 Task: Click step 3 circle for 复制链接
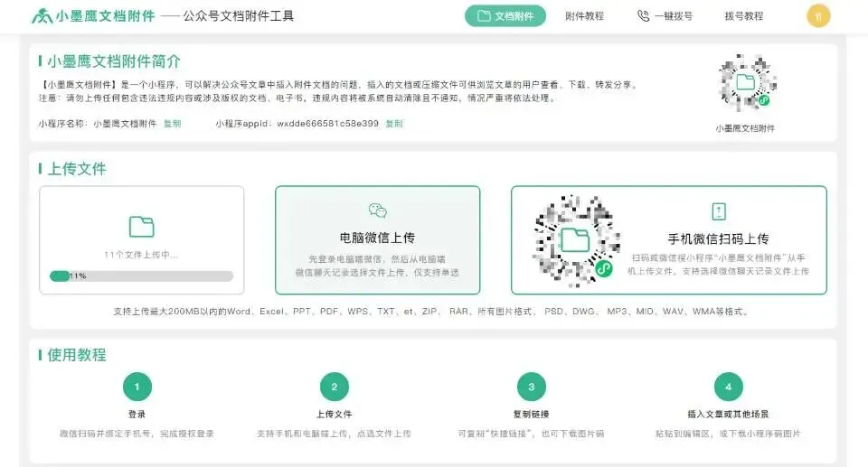[532, 387]
